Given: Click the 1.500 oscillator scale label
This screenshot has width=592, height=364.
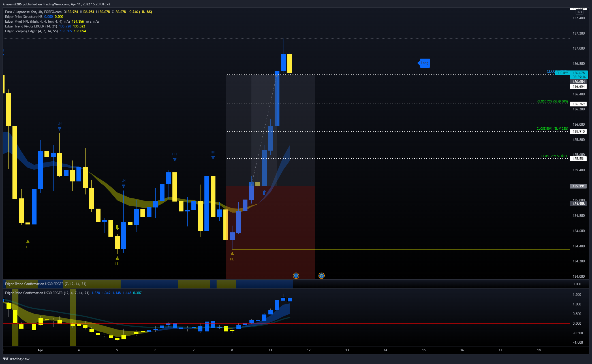Looking at the screenshot, I should 577,294.
